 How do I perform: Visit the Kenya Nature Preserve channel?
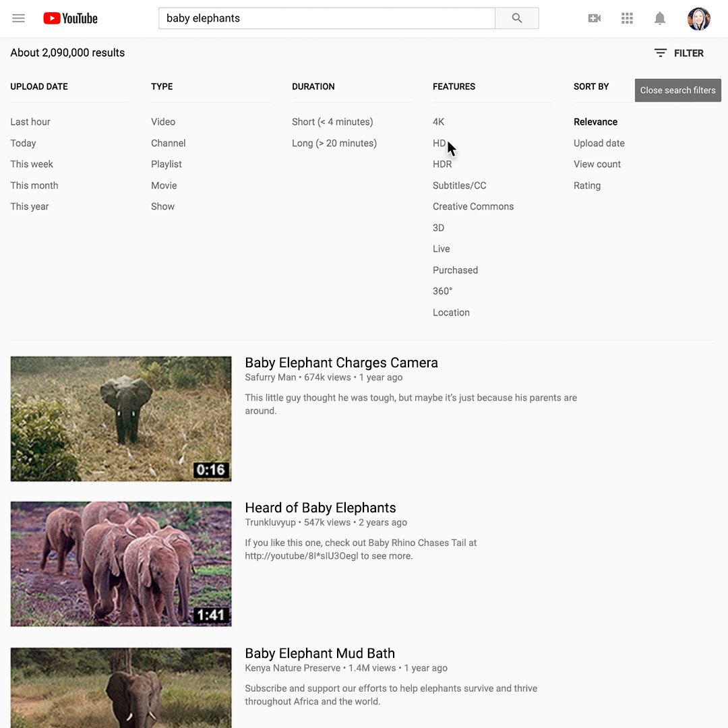tap(293, 667)
